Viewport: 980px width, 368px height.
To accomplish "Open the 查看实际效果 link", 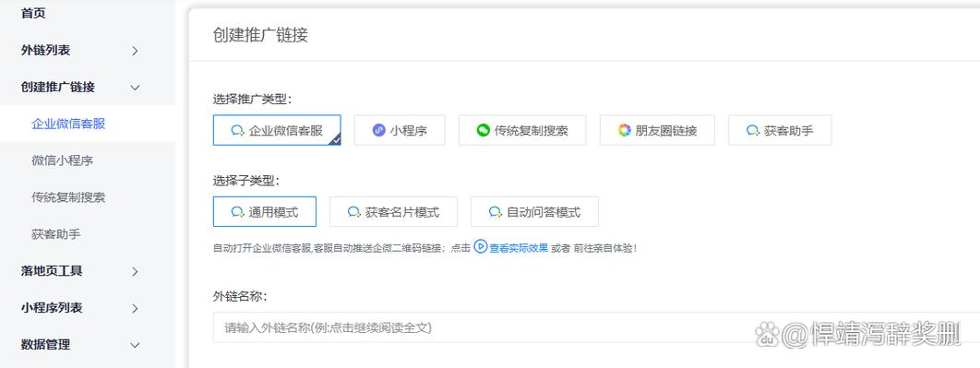I will click(x=519, y=248).
